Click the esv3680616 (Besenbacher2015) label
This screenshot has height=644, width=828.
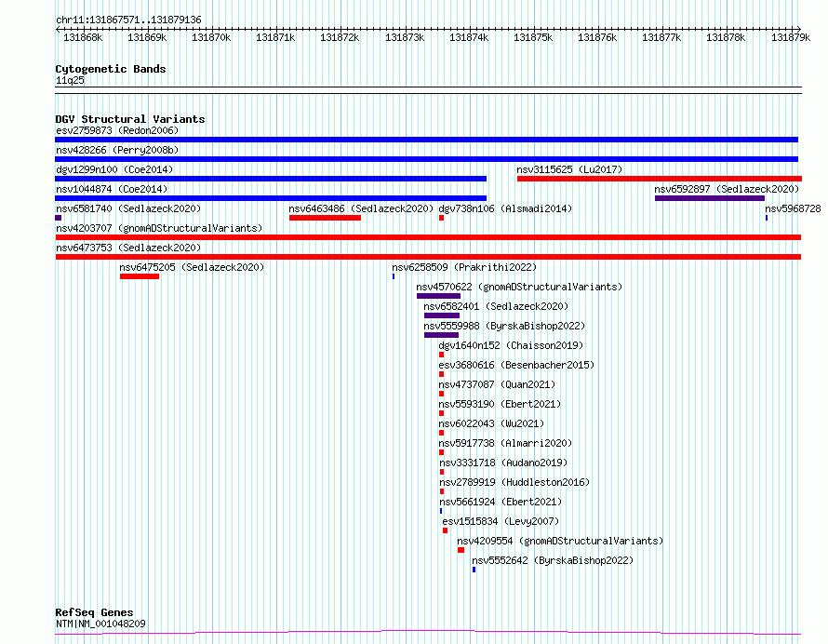click(x=516, y=365)
